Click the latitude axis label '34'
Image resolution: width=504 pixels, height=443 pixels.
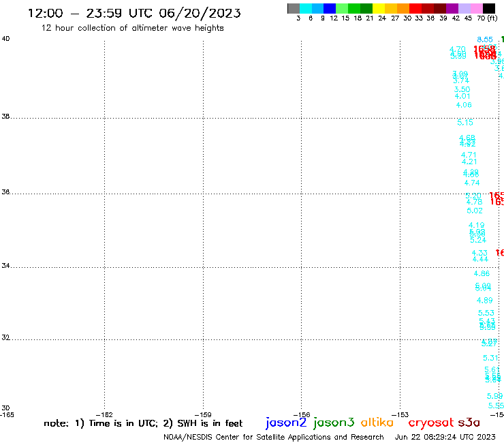pos(5,266)
